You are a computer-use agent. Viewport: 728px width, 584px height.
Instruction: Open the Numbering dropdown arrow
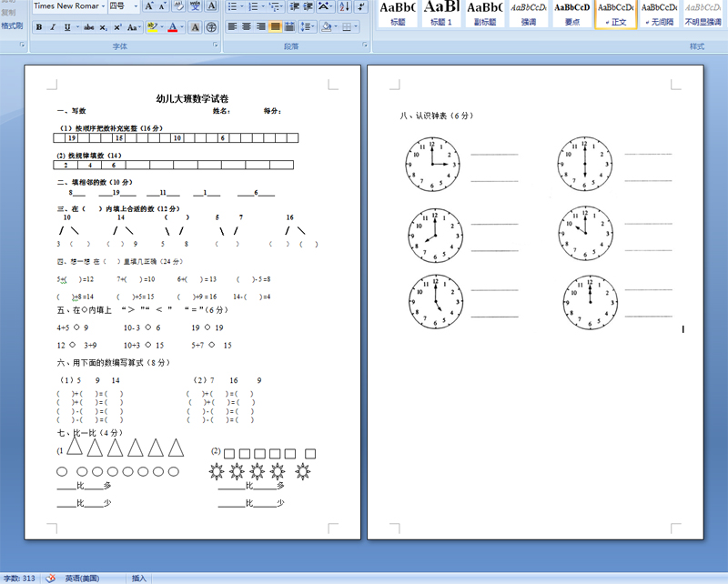[263, 6]
